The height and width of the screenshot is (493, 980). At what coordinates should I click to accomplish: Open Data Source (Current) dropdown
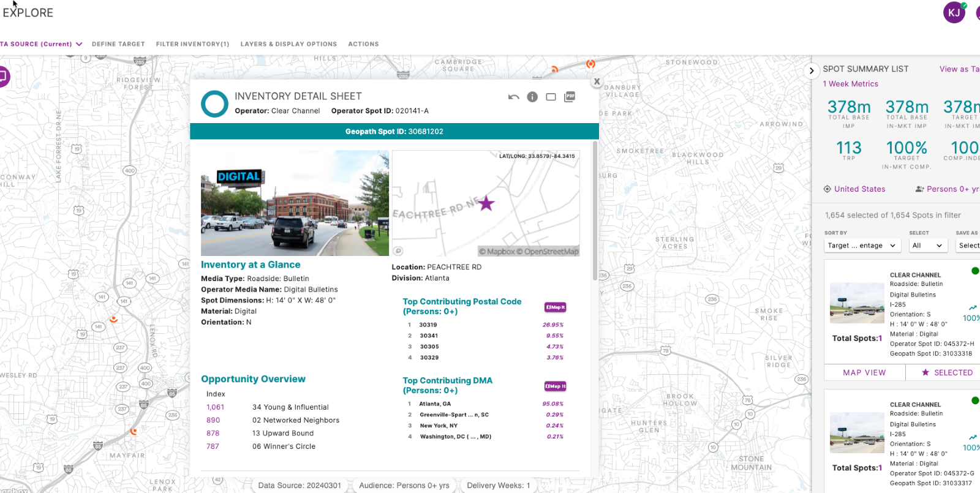41,44
